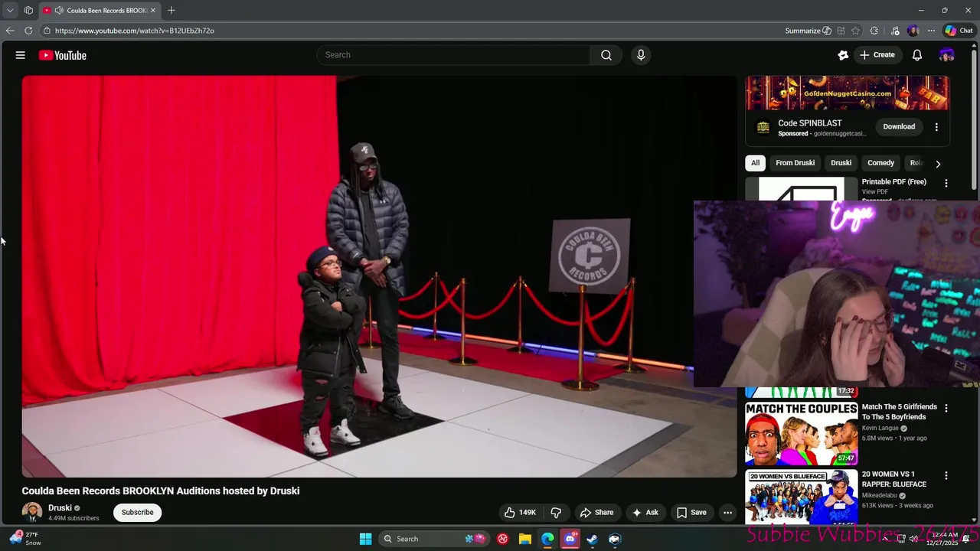Image resolution: width=980 pixels, height=551 pixels.
Task: Open YouTube notifications bell
Action: point(917,55)
